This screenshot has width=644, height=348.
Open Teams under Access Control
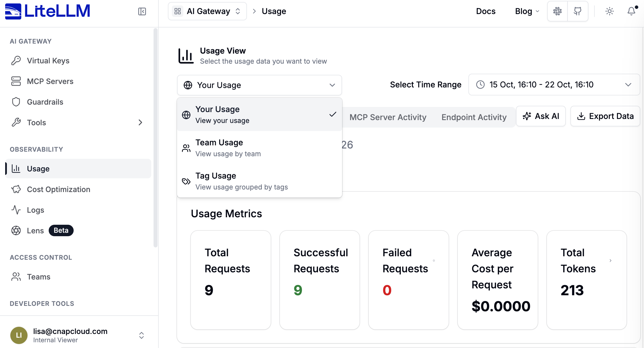click(x=78, y=277)
